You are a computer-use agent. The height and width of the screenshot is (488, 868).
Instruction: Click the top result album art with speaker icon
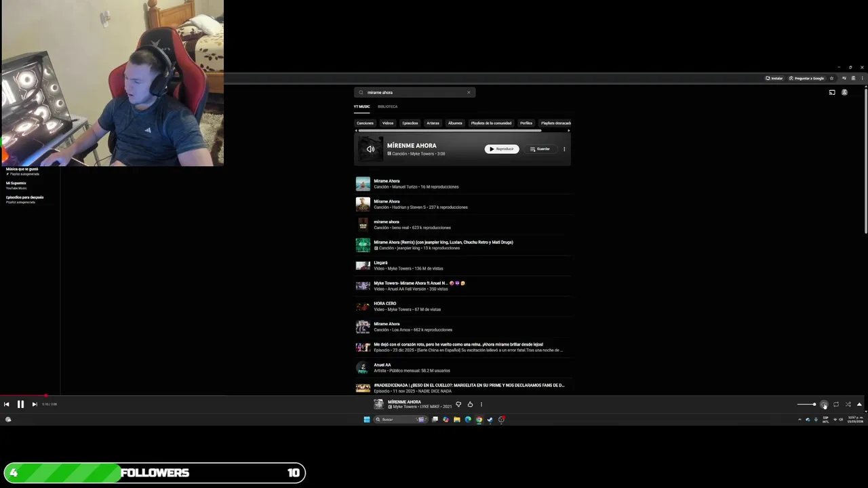point(370,149)
